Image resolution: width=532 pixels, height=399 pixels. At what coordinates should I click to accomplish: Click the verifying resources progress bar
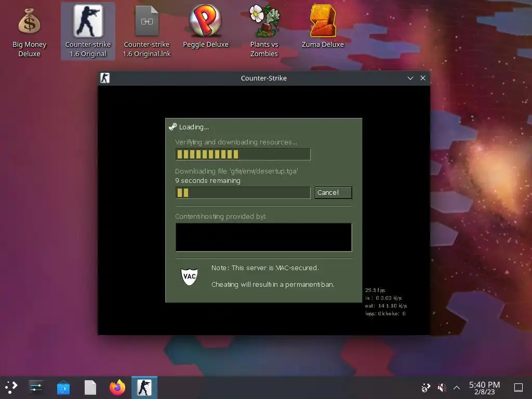(x=243, y=154)
